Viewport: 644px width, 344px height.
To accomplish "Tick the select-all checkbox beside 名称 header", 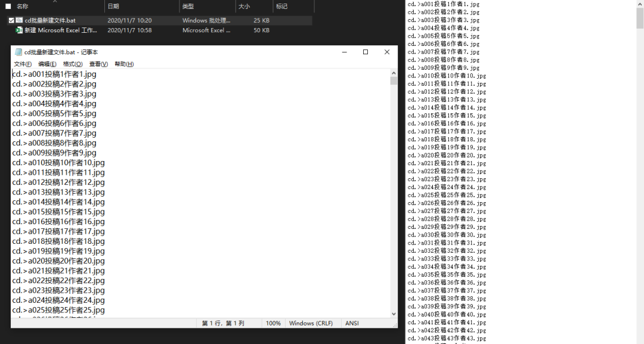I will point(8,6).
